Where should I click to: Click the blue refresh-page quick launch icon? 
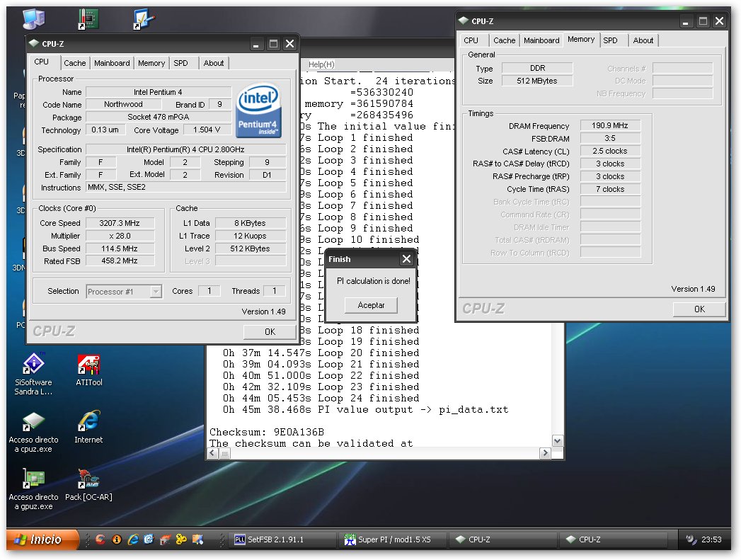tap(149, 539)
